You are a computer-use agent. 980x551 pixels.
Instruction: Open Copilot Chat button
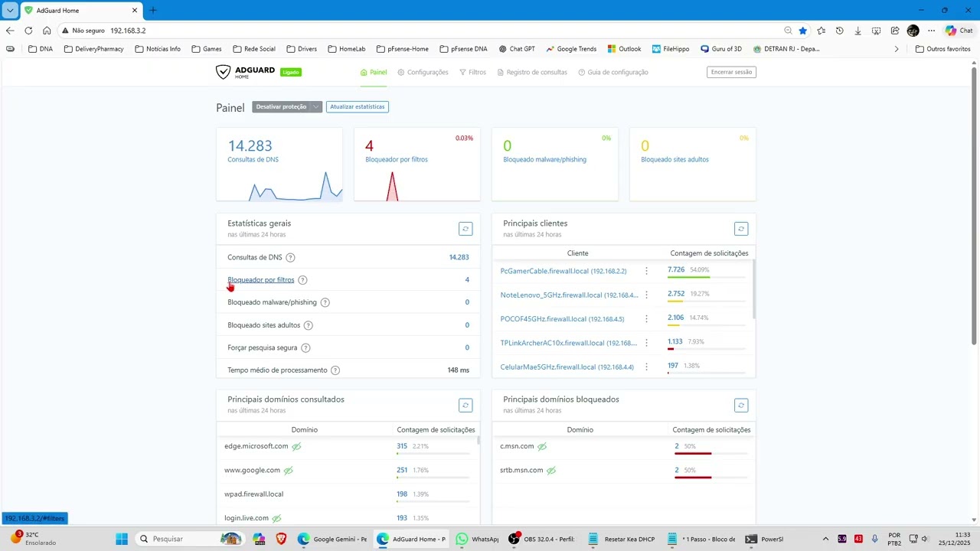[959, 31]
